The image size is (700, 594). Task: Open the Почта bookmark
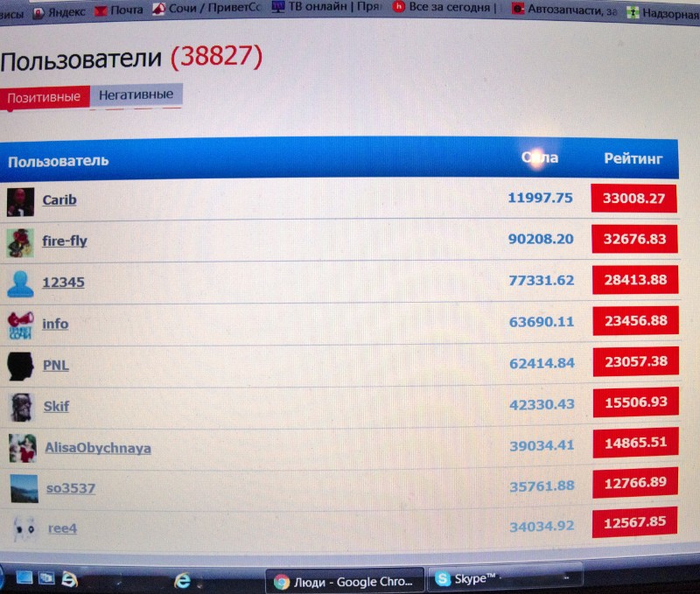click(x=119, y=10)
